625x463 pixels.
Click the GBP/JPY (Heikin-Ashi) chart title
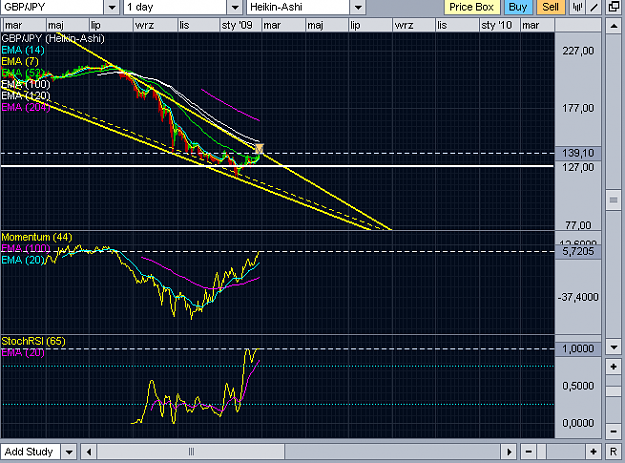click(x=53, y=39)
